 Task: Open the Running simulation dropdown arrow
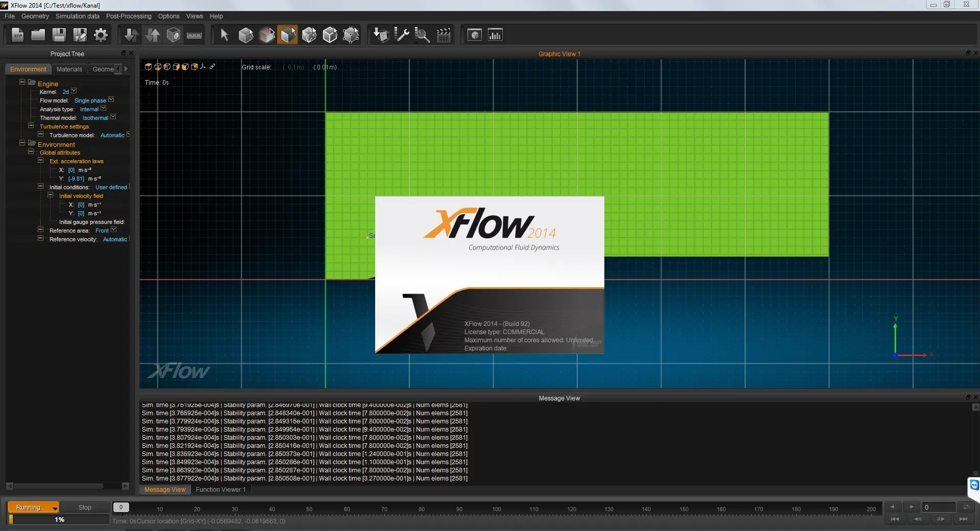coord(55,508)
